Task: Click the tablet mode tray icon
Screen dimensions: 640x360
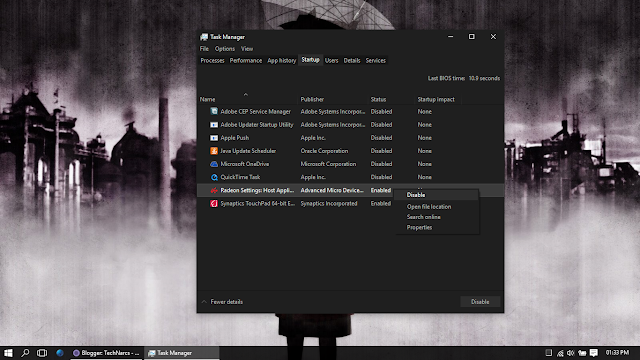Action: click(x=549, y=353)
